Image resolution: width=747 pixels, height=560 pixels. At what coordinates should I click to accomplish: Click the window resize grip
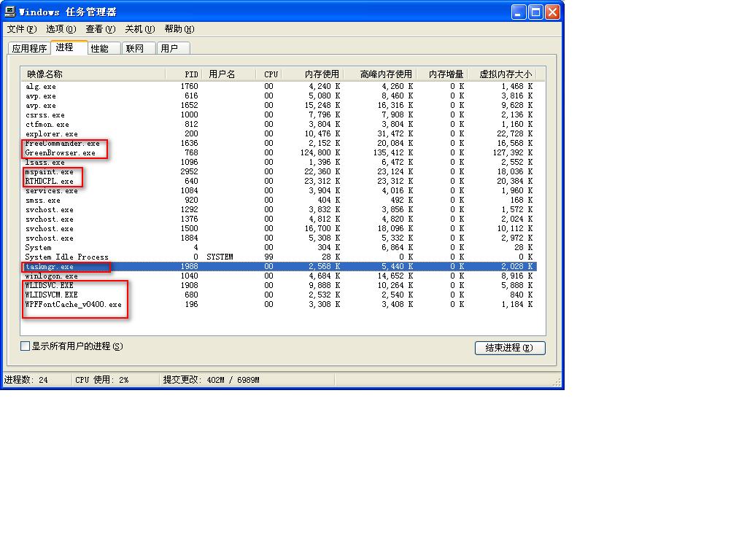point(557,382)
